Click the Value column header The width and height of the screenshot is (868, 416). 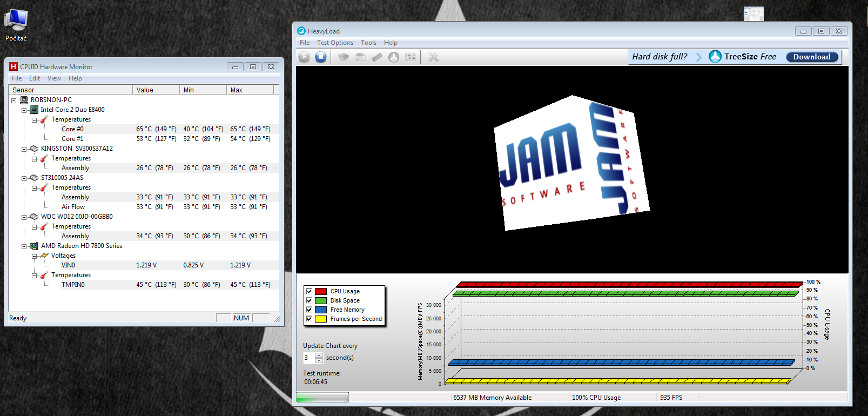click(x=156, y=90)
